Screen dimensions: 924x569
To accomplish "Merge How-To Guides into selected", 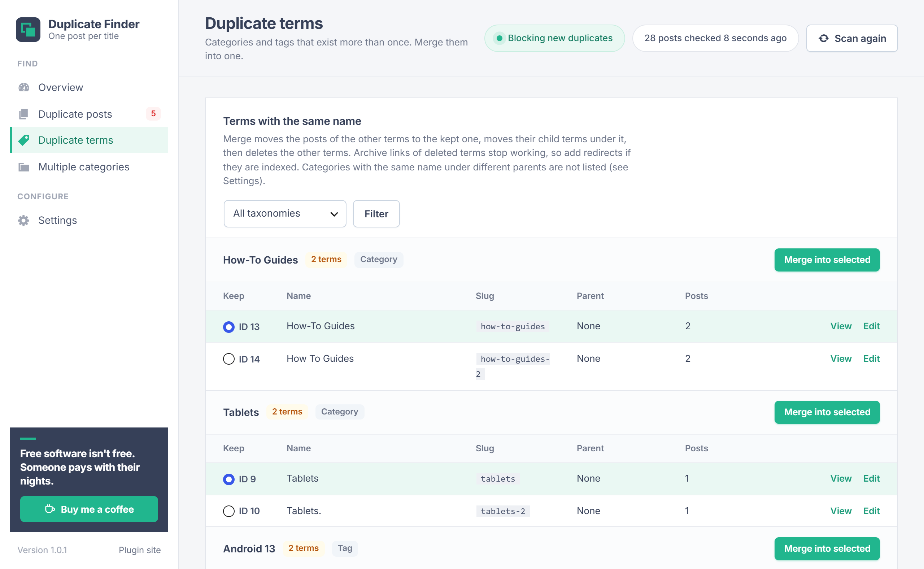I will (827, 260).
